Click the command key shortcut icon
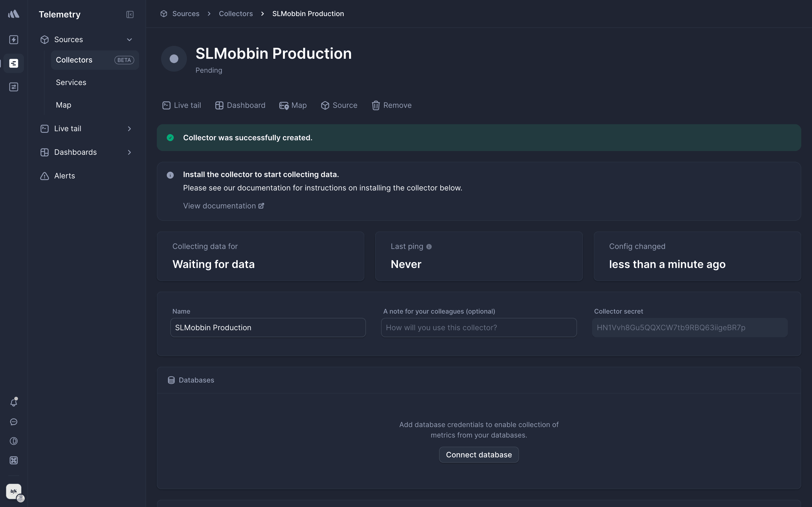Viewport: 812px width, 507px height. tap(14, 460)
